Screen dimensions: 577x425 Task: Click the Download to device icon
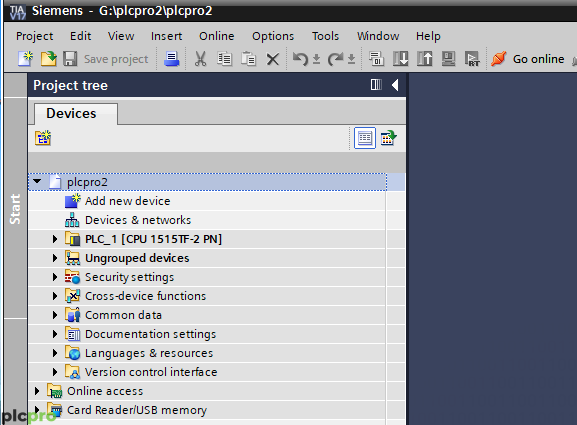click(x=401, y=59)
